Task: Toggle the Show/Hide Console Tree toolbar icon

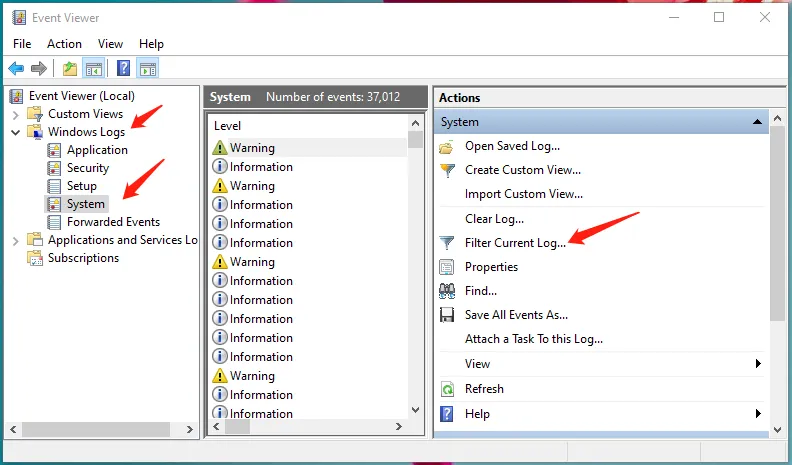Action: [x=94, y=68]
